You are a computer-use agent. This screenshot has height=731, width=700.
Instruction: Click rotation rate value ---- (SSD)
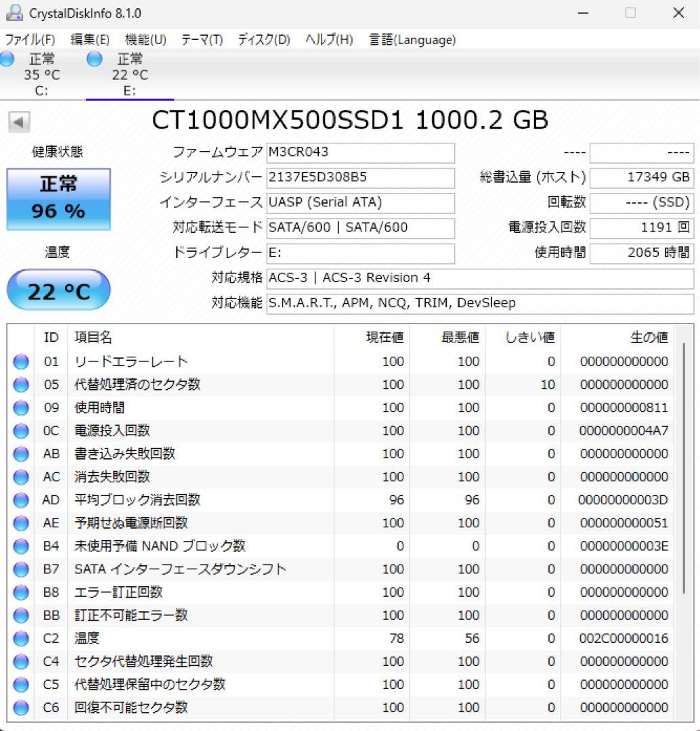(x=642, y=203)
